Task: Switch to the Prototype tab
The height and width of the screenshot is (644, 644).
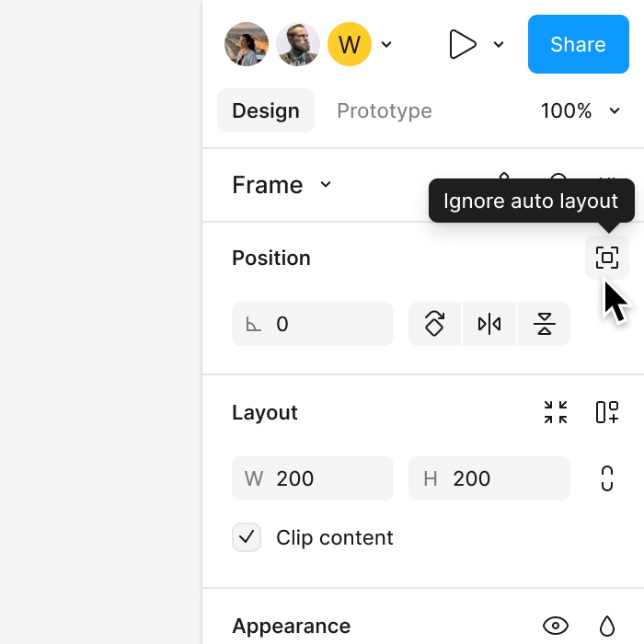Action: pyautogui.click(x=385, y=111)
